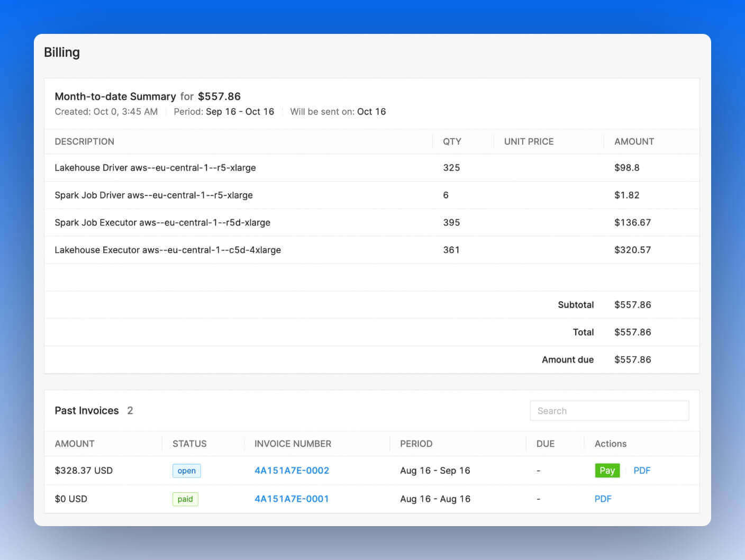Image resolution: width=745 pixels, height=560 pixels.
Task: Click amount $98.8
Action: [627, 168]
